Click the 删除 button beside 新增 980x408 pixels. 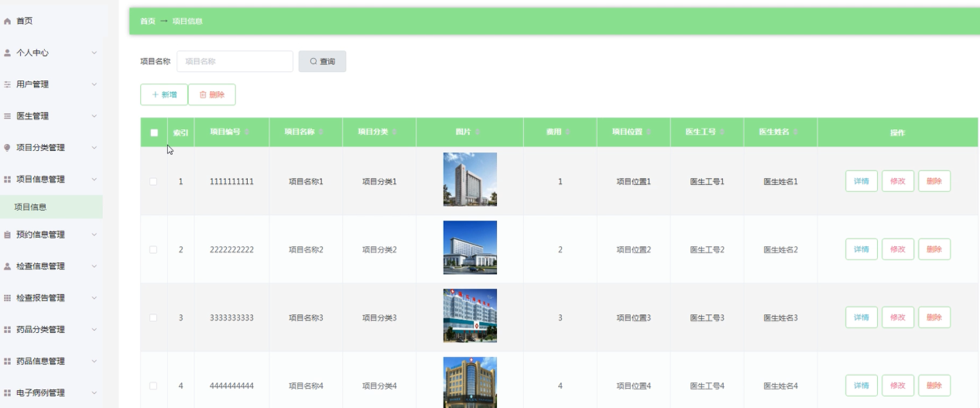pos(212,94)
